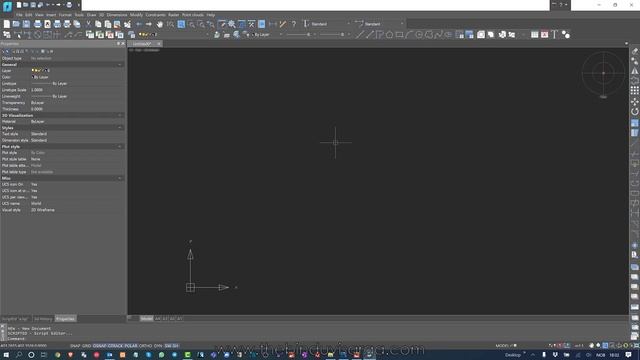Close the drawing document tab
Viewport: 640px width, 360px height.
point(159,44)
